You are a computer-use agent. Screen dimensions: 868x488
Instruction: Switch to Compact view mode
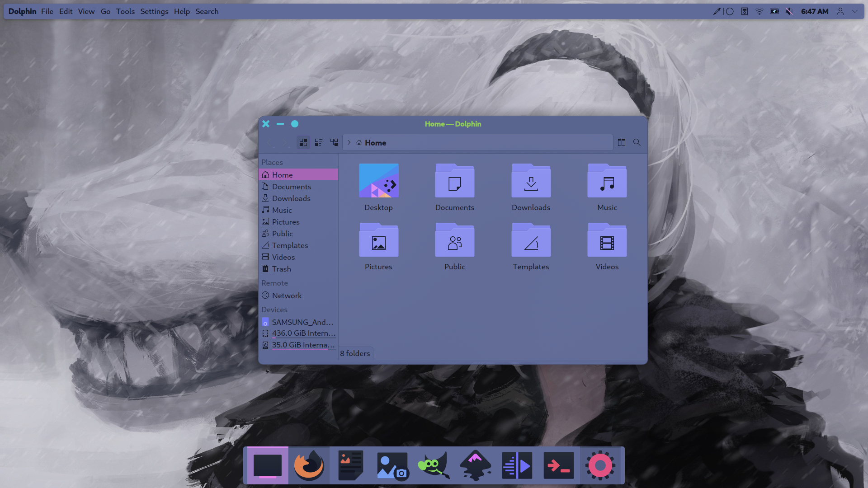pyautogui.click(x=319, y=142)
